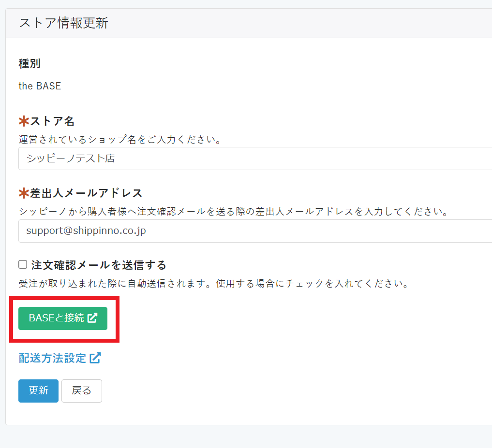Click the external-link icon in the BASEと接続 button
492x448 pixels.
click(92, 318)
